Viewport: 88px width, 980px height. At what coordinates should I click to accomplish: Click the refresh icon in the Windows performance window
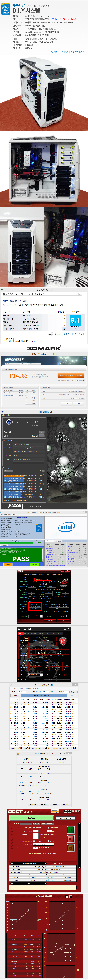tap(80, 294)
